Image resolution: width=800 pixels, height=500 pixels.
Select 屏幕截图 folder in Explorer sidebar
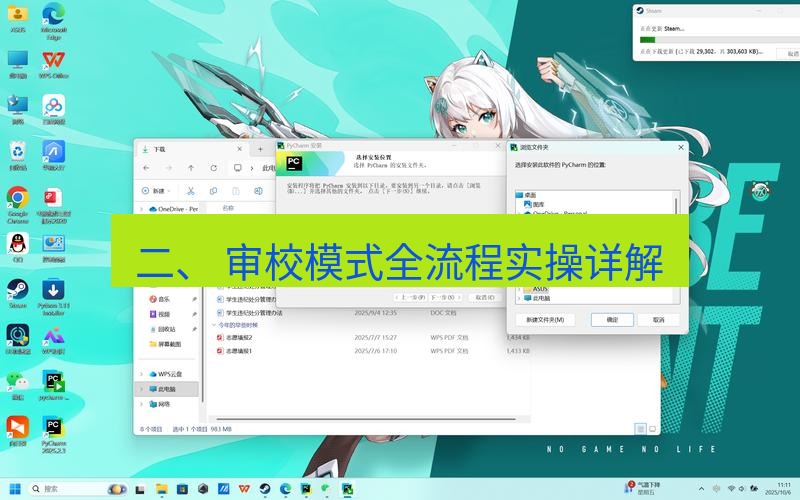[x=165, y=344]
